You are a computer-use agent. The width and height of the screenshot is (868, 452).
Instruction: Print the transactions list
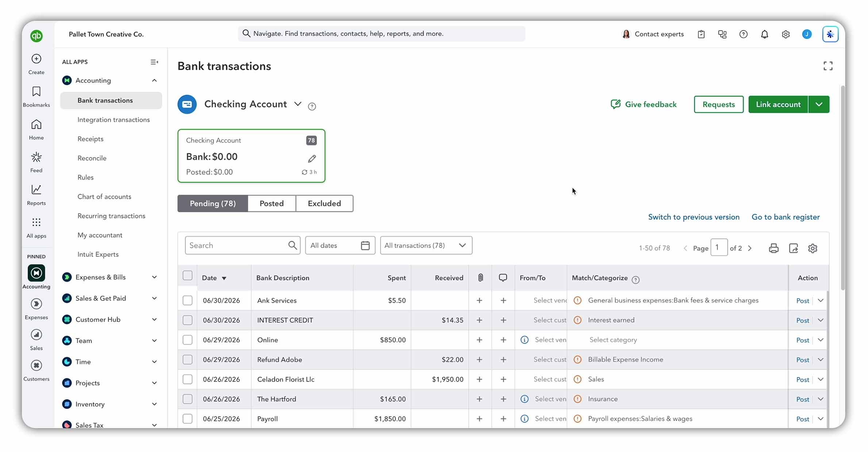point(774,248)
